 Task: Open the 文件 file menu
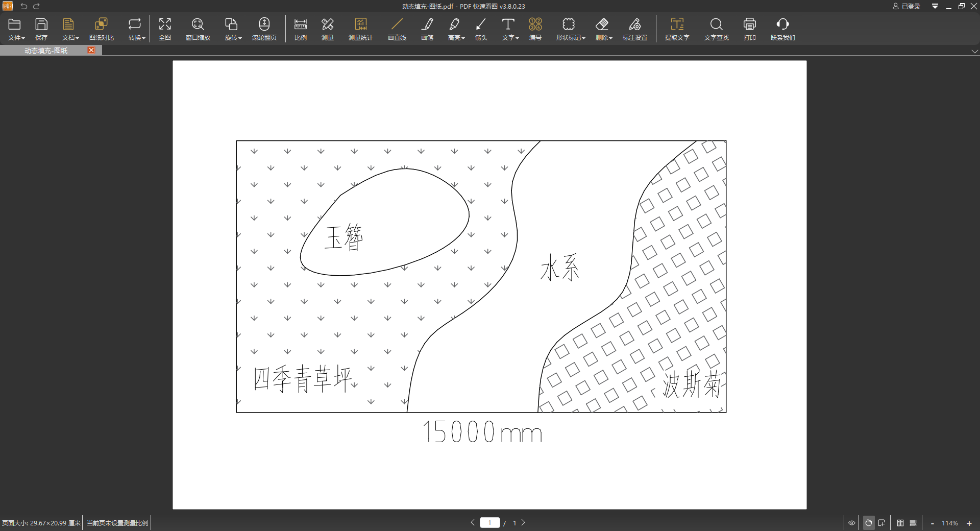click(16, 29)
